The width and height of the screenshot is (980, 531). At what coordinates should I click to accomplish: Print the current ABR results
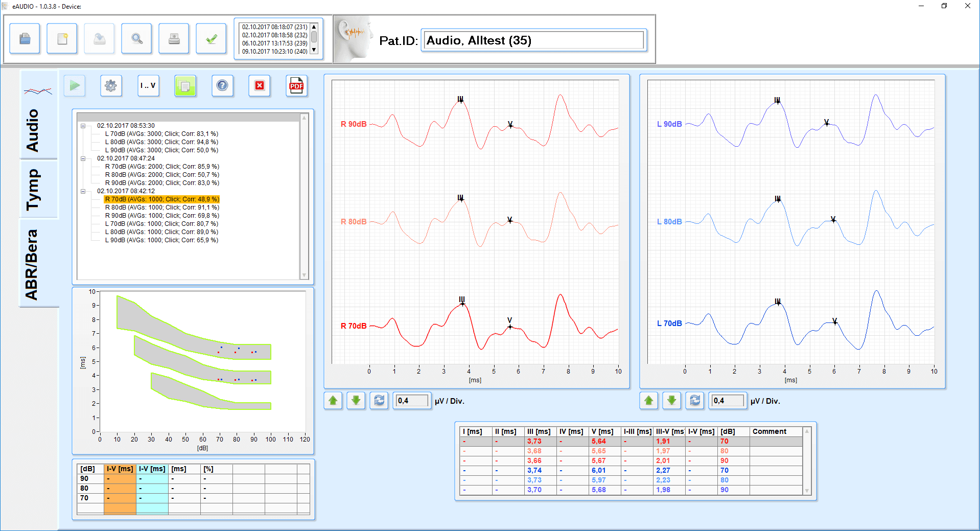[174, 38]
